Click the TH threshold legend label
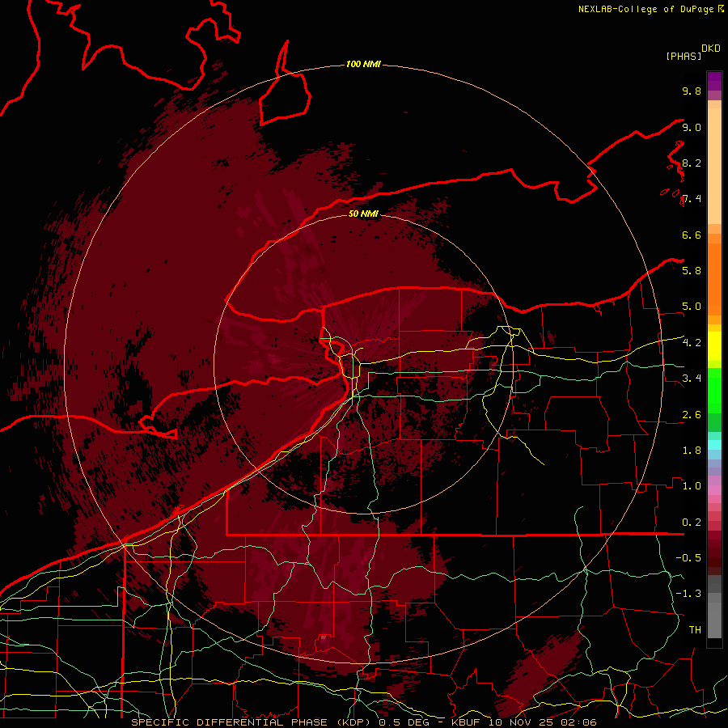Viewport: 728px width, 728px height. (695, 630)
